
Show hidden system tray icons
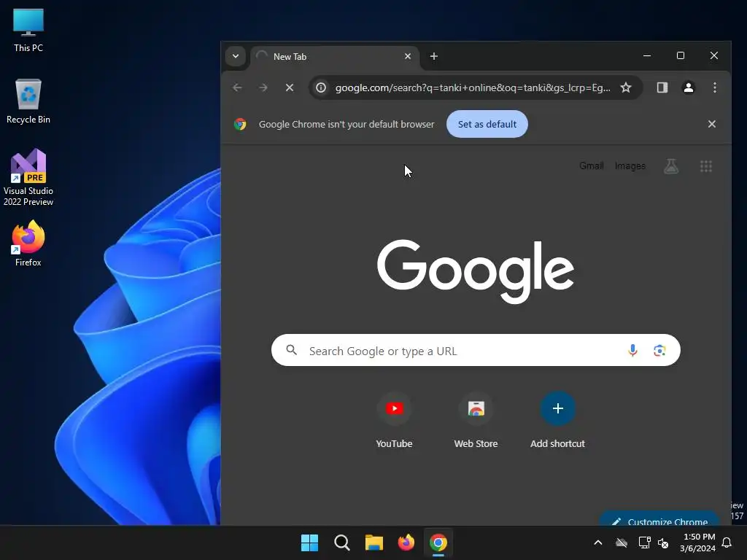[598, 542]
